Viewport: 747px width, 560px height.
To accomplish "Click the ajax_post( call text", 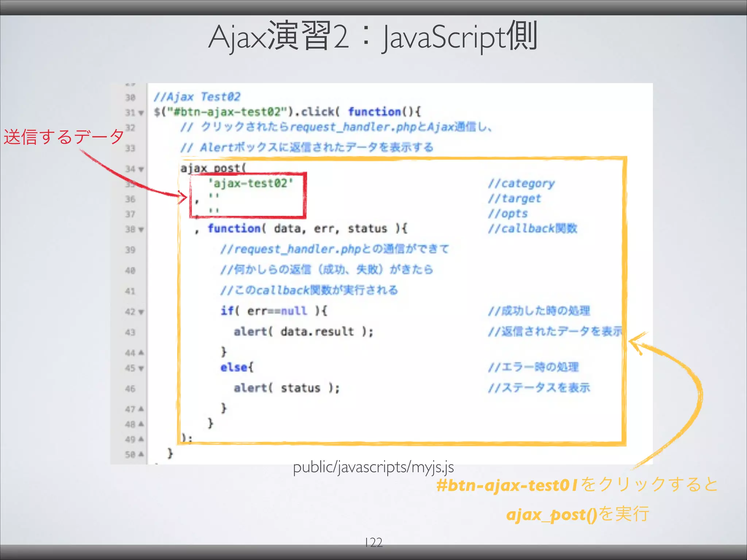I will (214, 168).
